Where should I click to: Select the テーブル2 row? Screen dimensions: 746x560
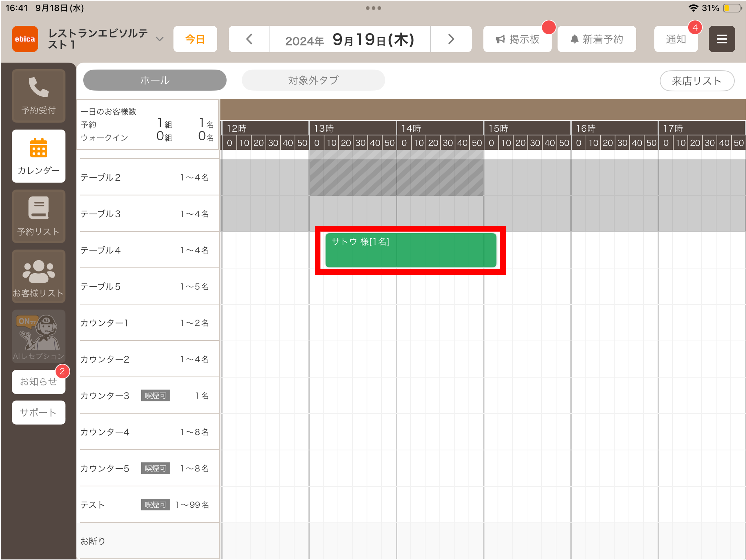click(149, 177)
